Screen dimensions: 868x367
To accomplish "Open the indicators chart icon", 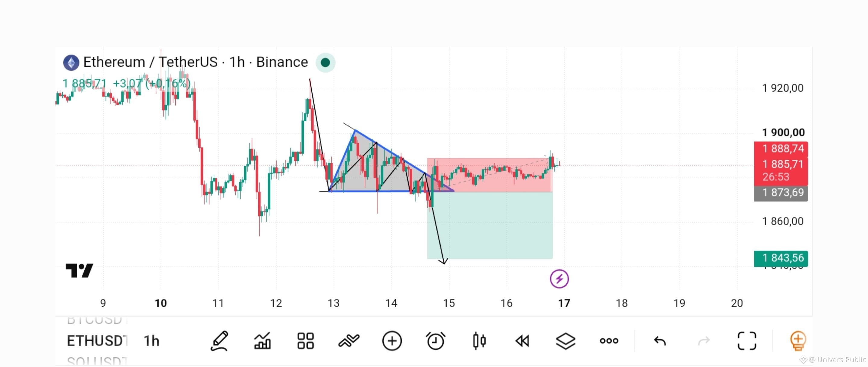I will (x=263, y=341).
